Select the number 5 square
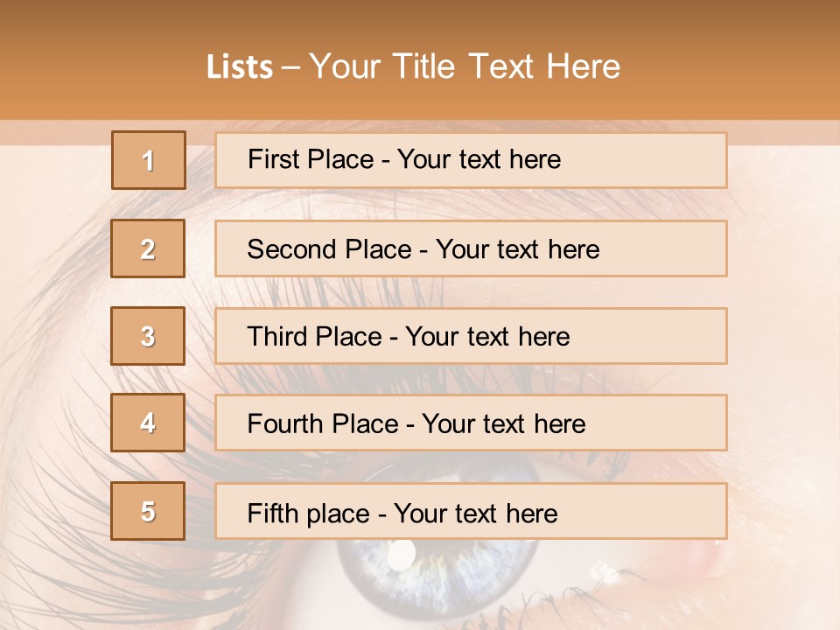This screenshot has height=630, width=840. (148, 511)
